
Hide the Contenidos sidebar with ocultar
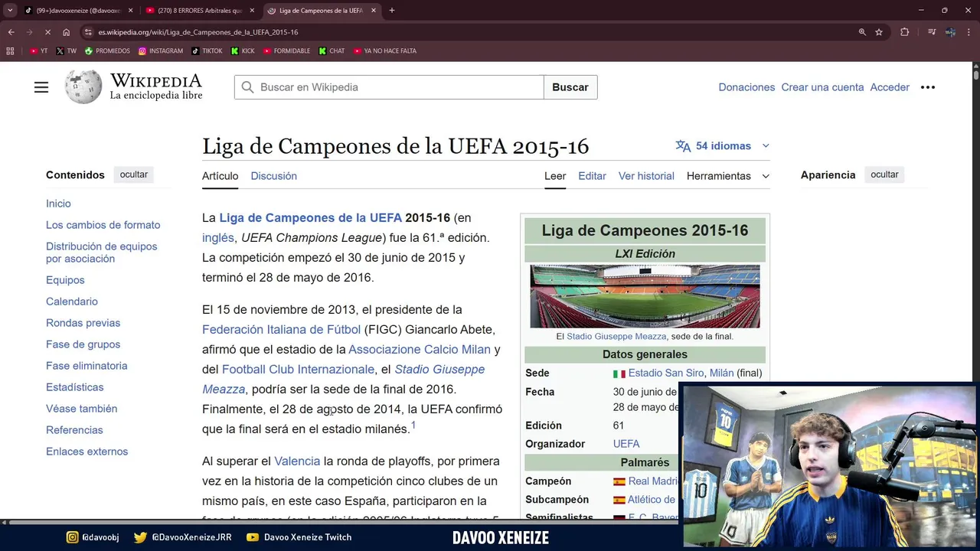click(x=133, y=174)
